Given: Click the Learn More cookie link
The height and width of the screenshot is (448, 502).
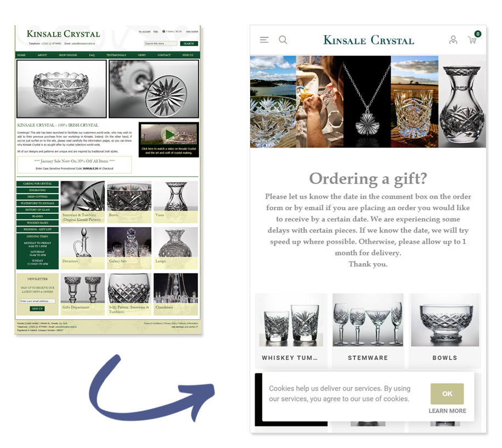Looking at the screenshot, I should (447, 411).
